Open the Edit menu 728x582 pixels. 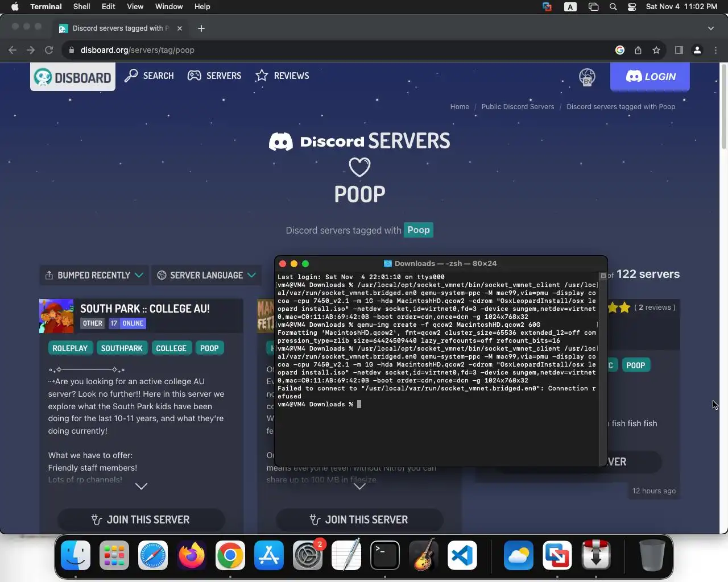coord(109,7)
